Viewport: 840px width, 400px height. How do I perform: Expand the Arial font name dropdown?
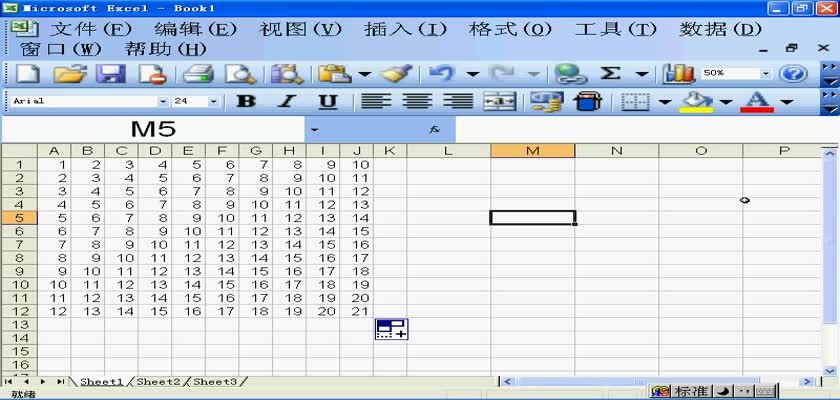[164, 101]
